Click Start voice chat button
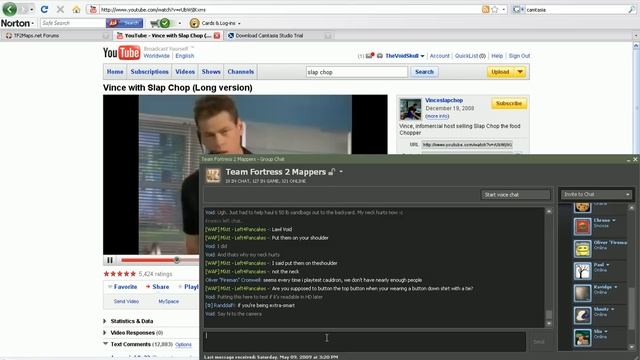 [516, 195]
